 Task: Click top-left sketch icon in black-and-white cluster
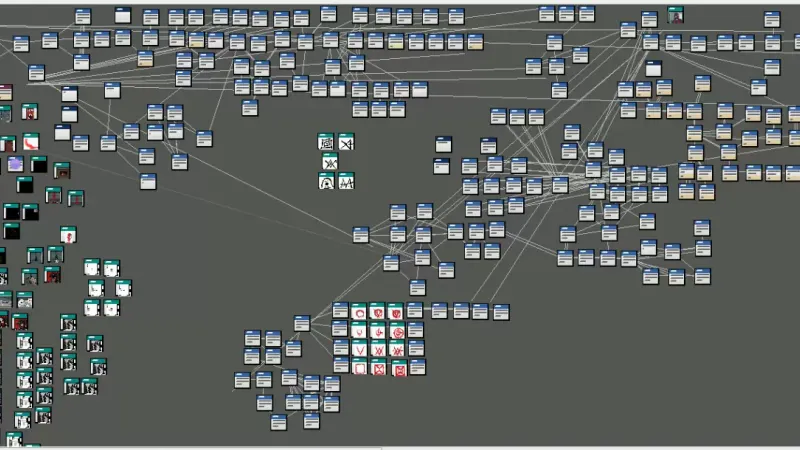(327, 143)
